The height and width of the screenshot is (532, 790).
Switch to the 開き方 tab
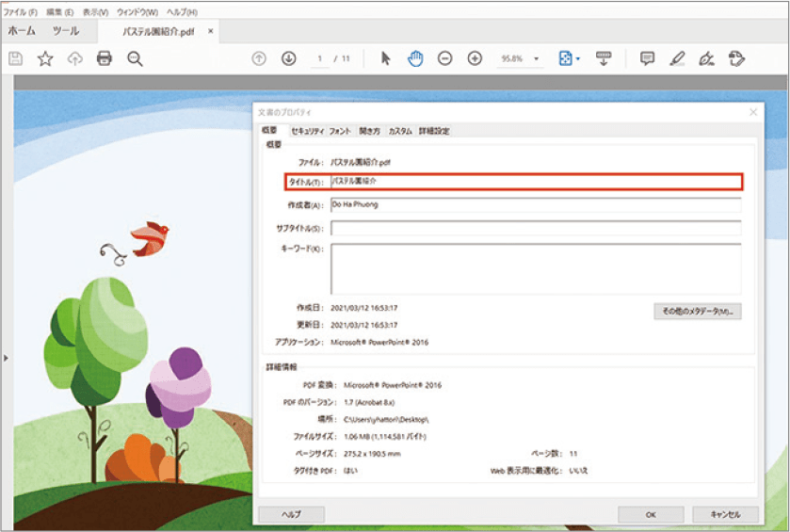tap(369, 131)
